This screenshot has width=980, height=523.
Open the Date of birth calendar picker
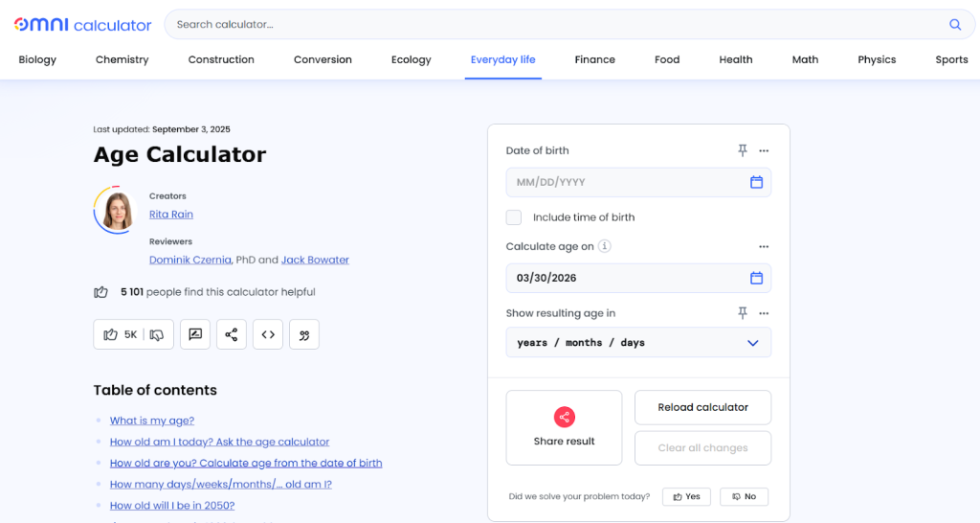pos(756,182)
